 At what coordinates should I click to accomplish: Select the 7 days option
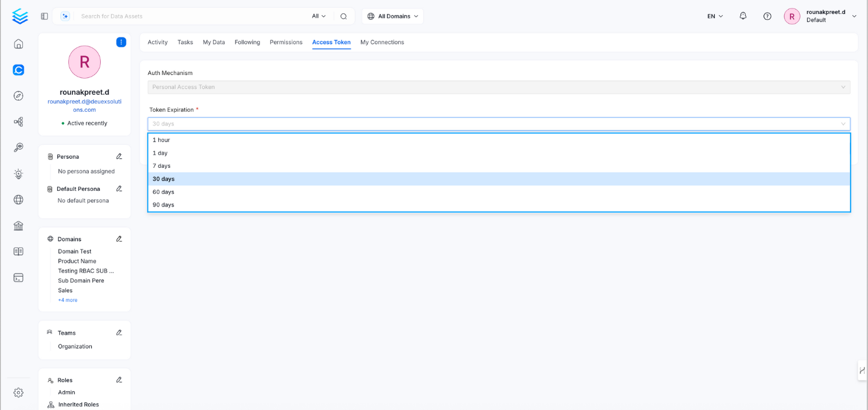[x=499, y=166]
